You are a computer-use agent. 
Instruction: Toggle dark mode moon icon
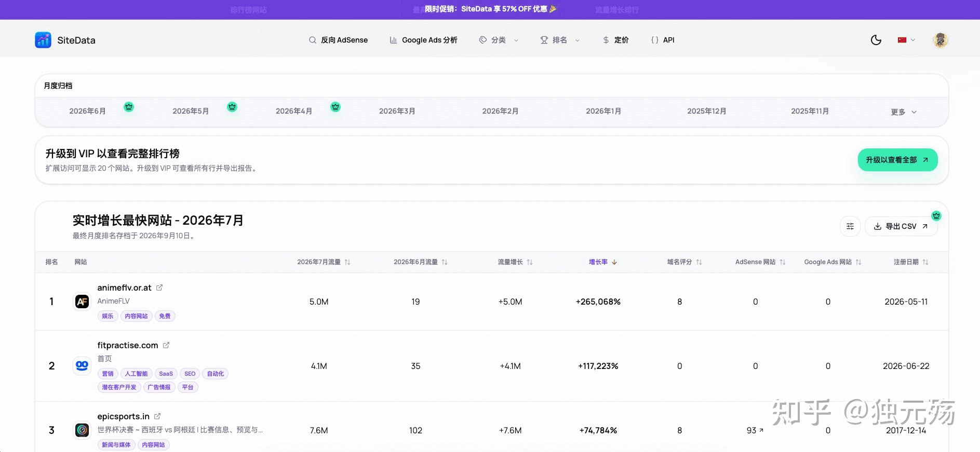[x=876, y=40]
